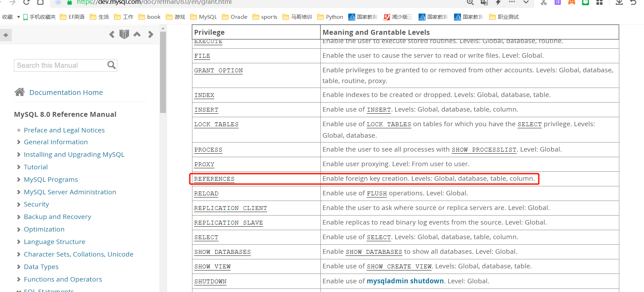This screenshot has height=292, width=644.
Task: Open the 职业测试 bookmarks folder
Action: click(x=504, y=17)
